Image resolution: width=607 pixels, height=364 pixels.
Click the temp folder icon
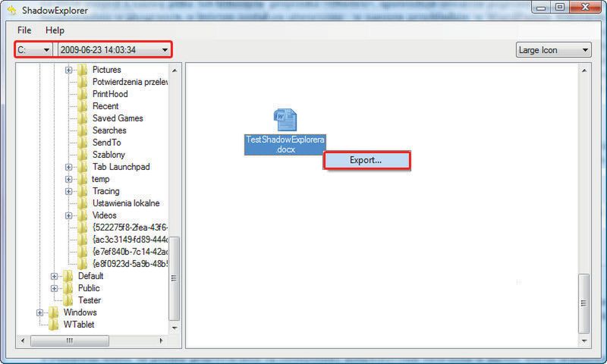pos(82,179)
